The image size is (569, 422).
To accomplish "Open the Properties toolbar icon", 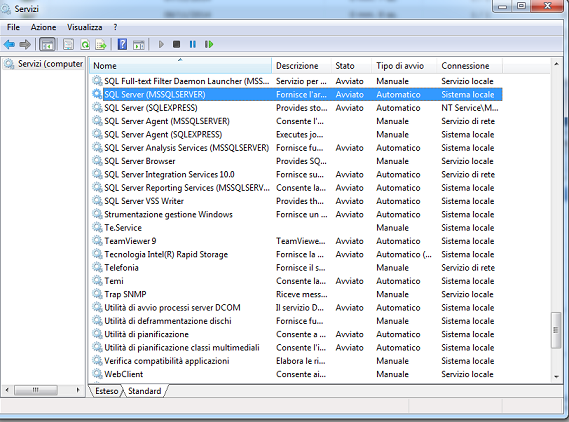I will click(68, 45).
